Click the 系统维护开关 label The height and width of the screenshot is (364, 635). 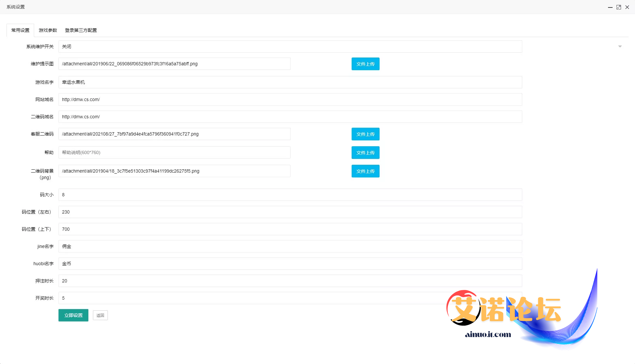coord(40,46)
